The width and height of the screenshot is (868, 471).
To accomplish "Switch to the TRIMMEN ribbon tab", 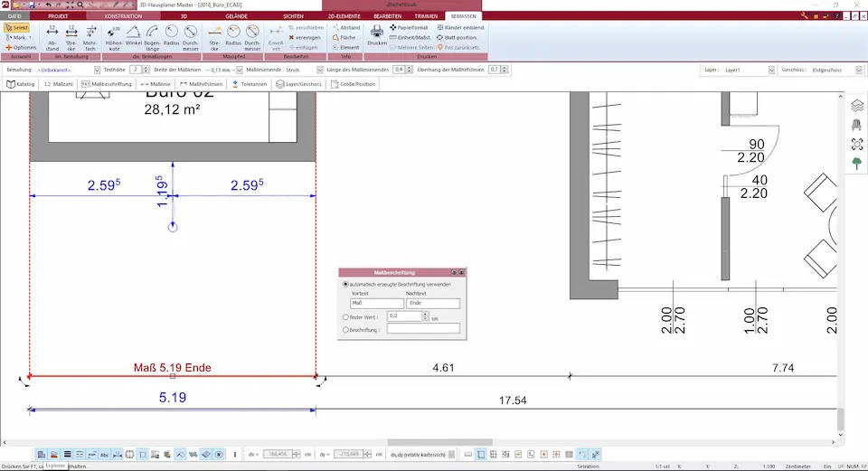I will coord(426,16).
